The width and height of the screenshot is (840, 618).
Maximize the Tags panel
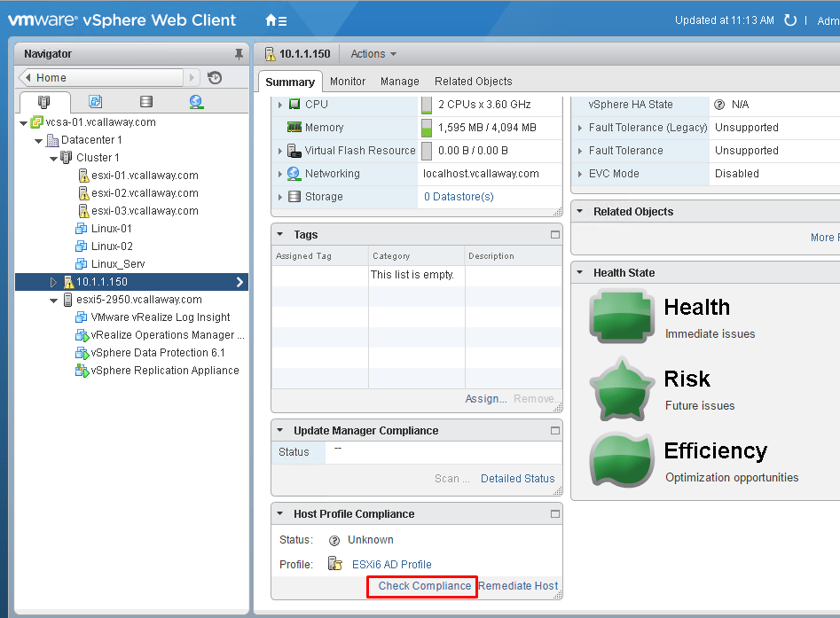pyautogui.click(x=555, y=235)
